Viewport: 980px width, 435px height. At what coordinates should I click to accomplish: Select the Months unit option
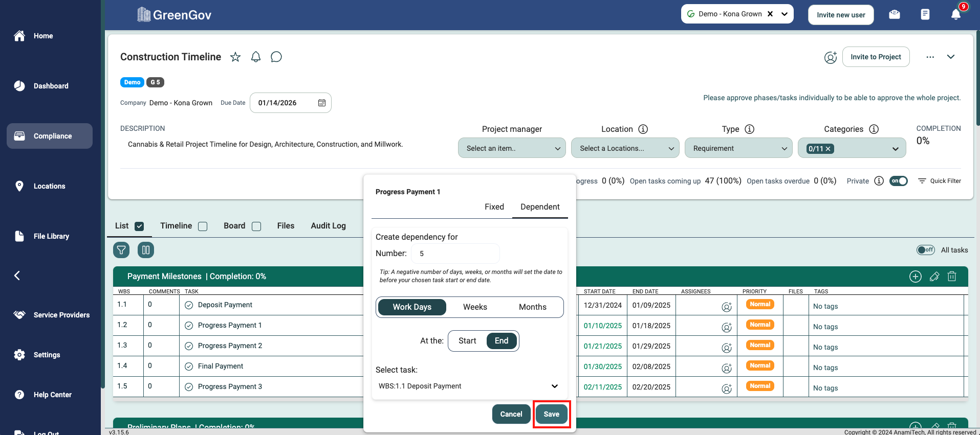point(533,307)
